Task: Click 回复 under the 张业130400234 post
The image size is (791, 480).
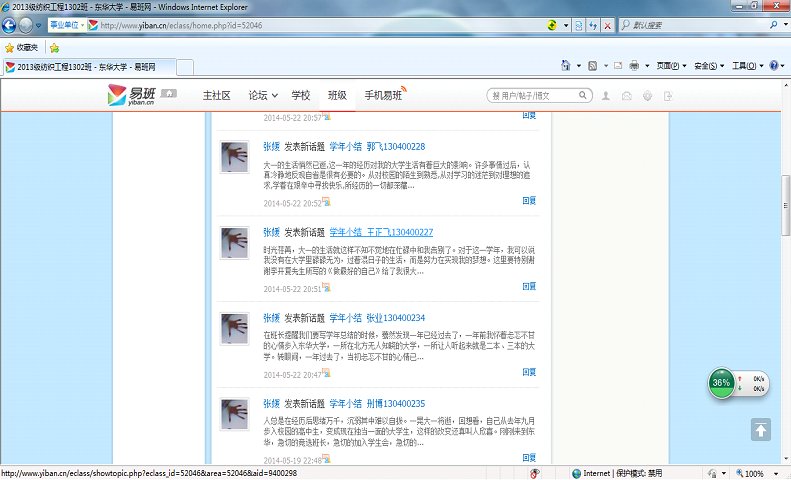Action: (529, 372)
